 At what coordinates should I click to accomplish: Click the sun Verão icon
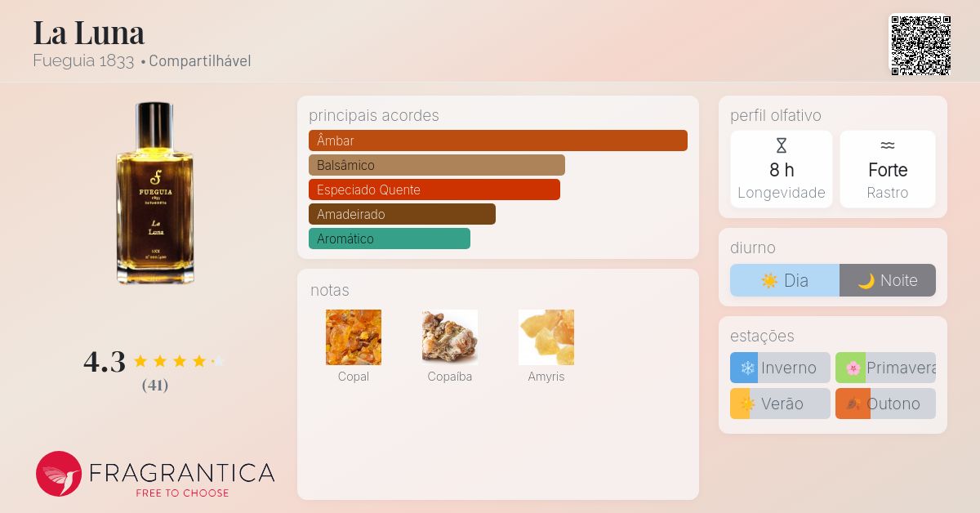pos(744,404)
